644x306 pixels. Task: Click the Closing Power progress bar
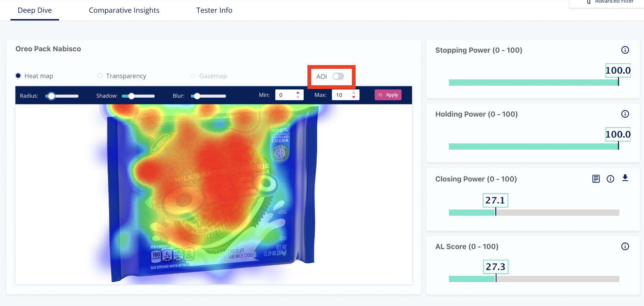pyautogui.click(x=534, y=212)
